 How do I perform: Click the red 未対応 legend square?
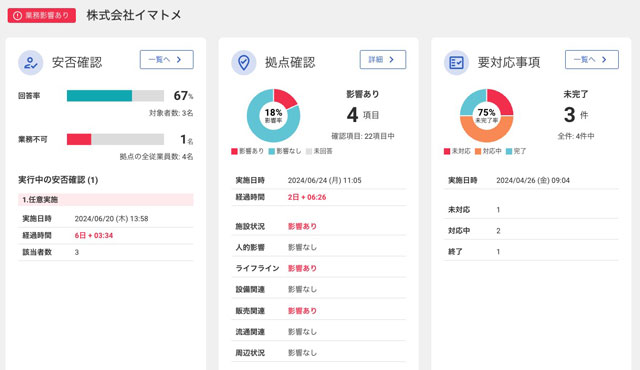447,151
